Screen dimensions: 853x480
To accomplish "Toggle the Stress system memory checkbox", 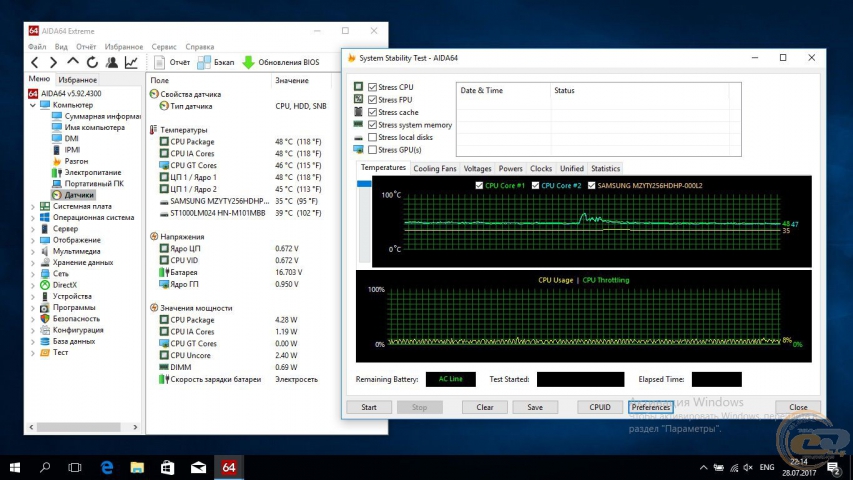I will [373, 125].
